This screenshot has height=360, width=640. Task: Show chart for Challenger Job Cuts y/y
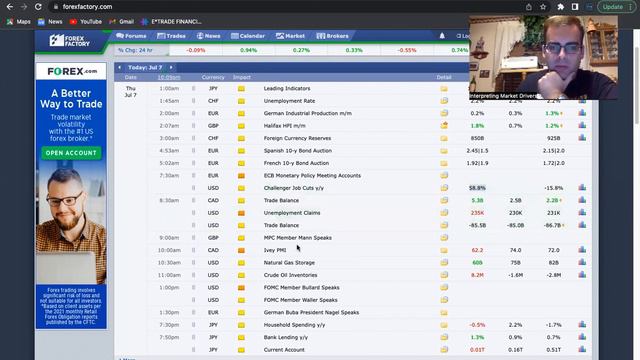tap(582, 188)
